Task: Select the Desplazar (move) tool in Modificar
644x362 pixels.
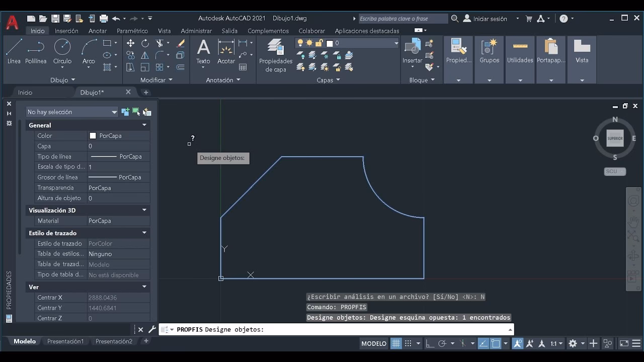Action: pos(130,43)
